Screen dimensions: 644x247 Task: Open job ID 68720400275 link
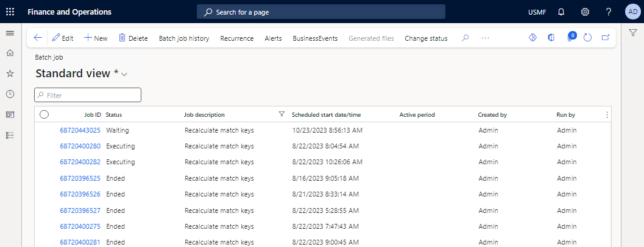(x=80, y=226)
